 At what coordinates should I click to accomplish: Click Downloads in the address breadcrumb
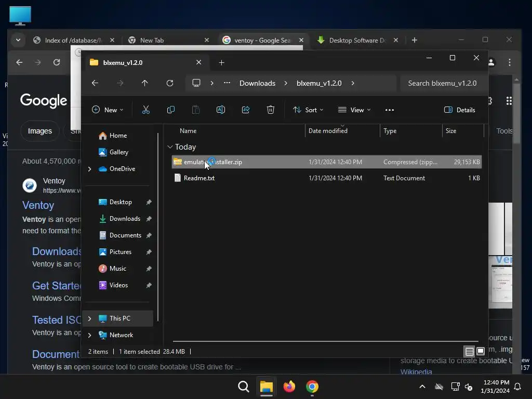(x=257, y=83)
